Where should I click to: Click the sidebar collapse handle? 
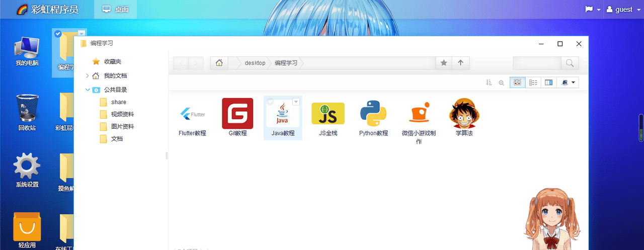click(167, 156)
